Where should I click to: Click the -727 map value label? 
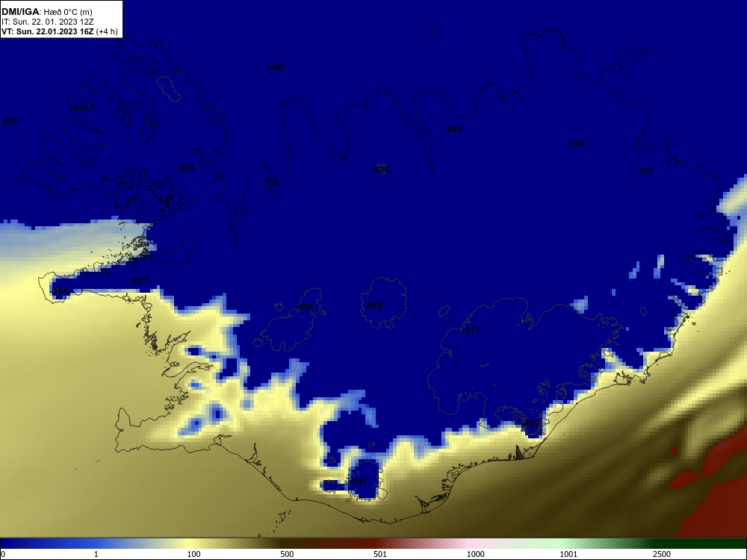click(645, 171)
